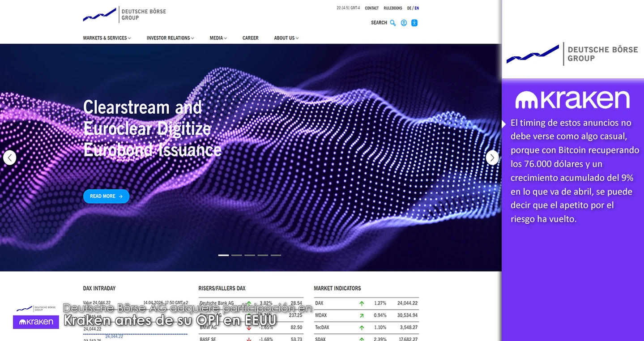Go to previous carousel slide arrow
Screen dimensions: 644x341
click(x=10, y=158)
